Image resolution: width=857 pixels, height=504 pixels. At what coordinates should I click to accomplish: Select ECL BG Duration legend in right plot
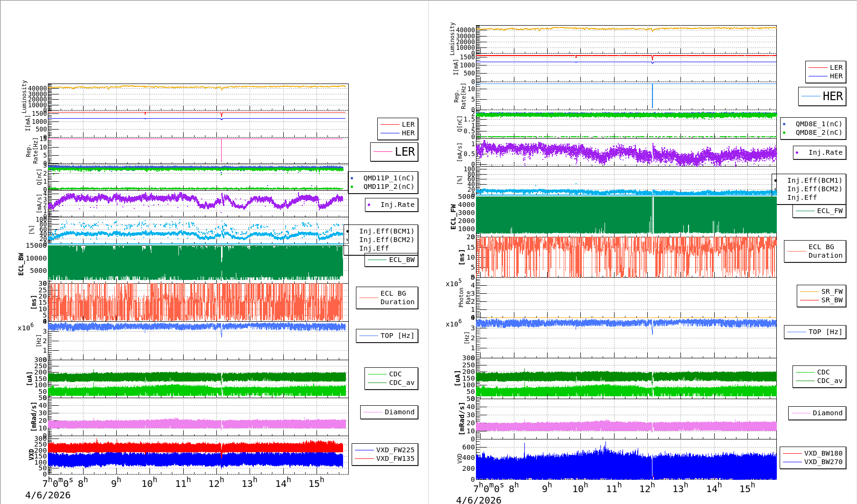tap(815, 251)
